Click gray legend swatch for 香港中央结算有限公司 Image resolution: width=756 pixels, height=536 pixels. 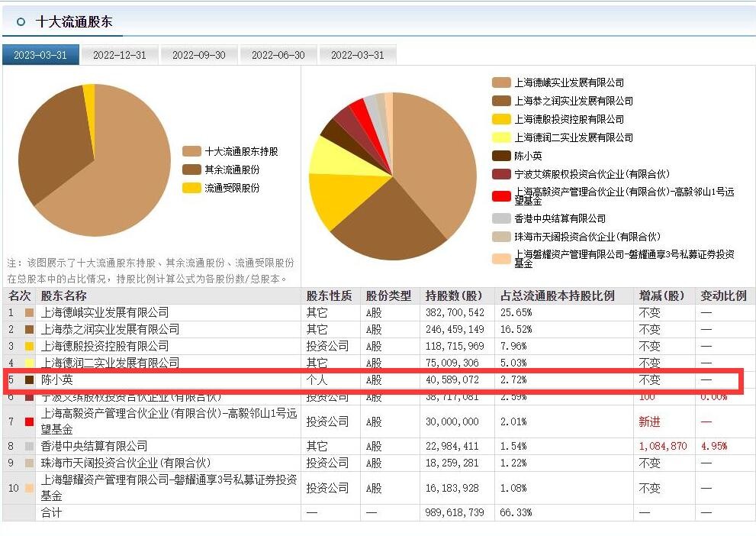(501, 218)
